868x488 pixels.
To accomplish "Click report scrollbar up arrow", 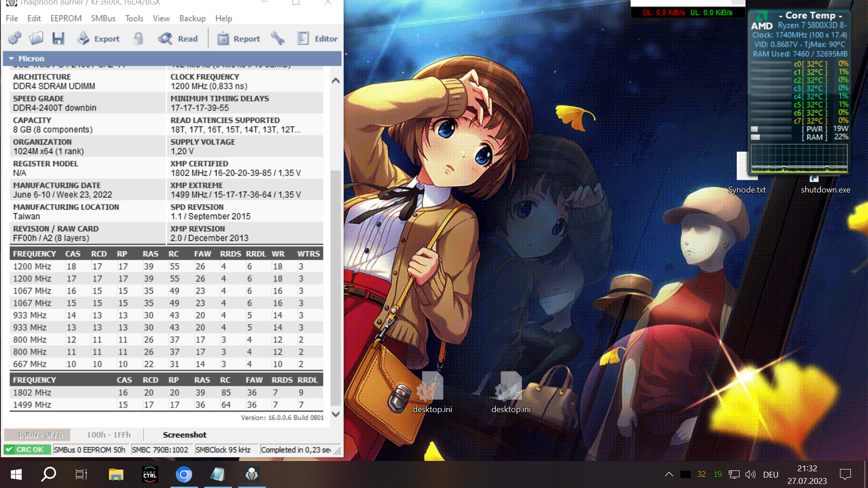I will click(335, 81).
